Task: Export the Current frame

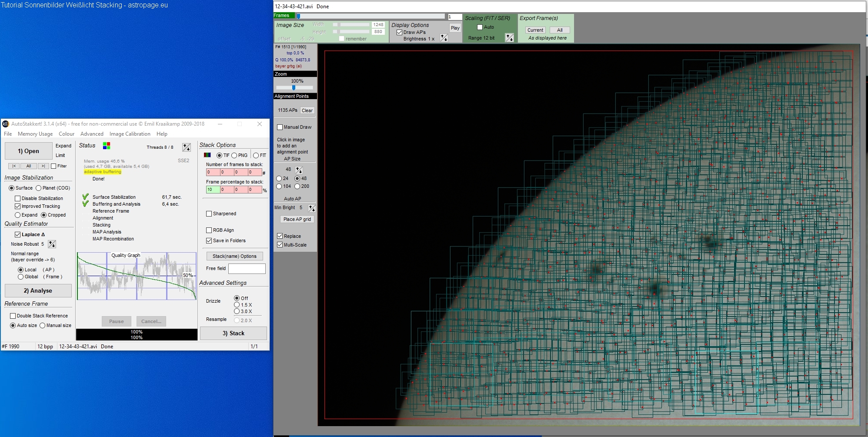Action: [535, 30]
